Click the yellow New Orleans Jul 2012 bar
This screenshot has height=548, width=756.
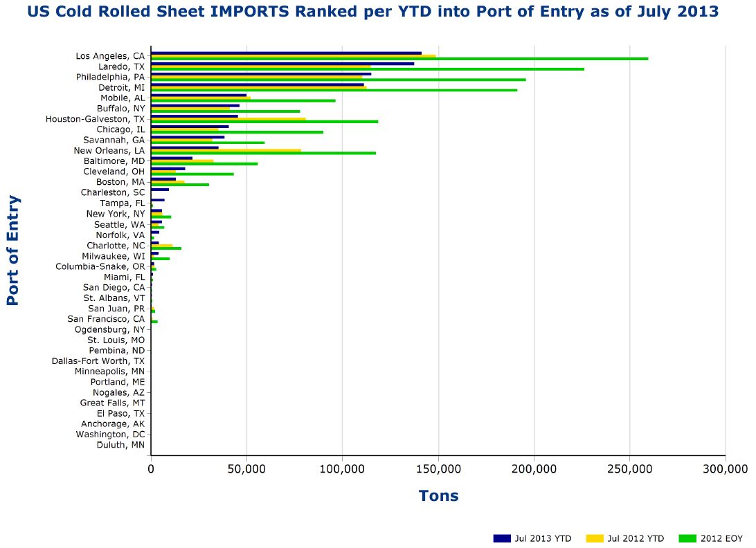pyautogui.click(x=226, y=150)
